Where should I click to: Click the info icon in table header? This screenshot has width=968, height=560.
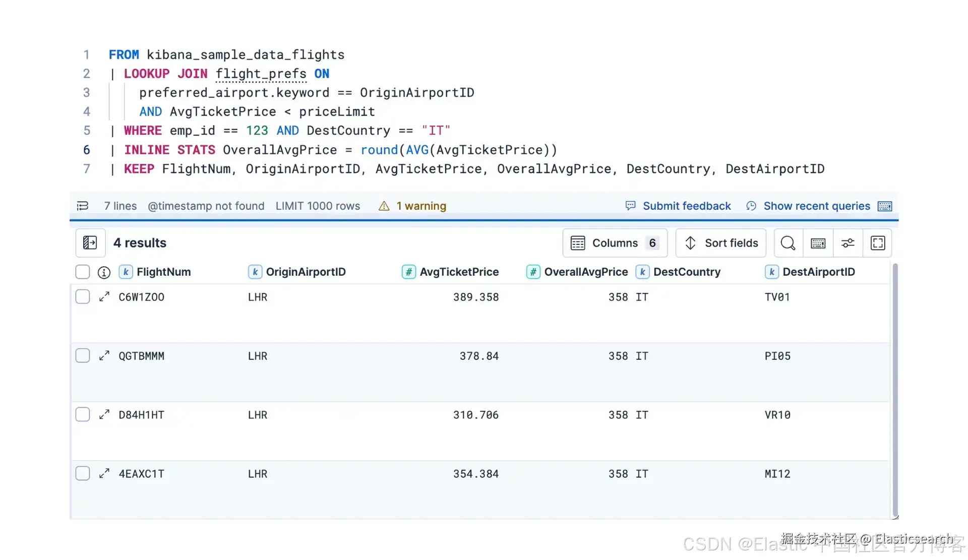[104, 272]
